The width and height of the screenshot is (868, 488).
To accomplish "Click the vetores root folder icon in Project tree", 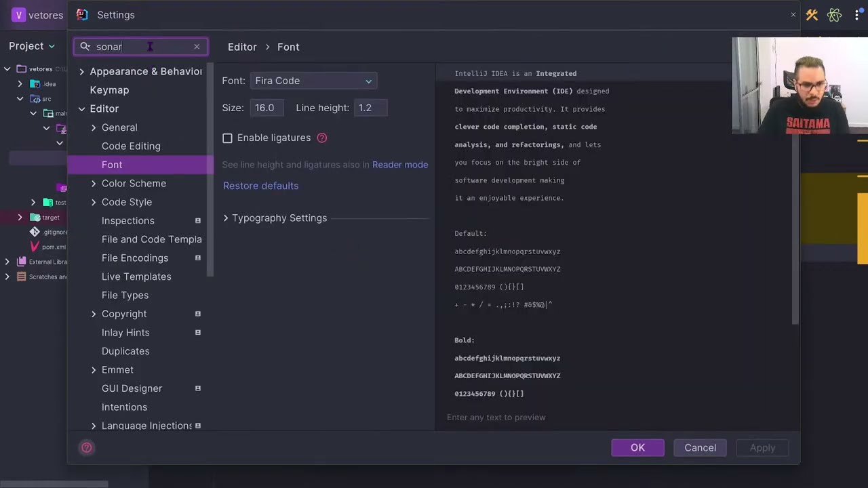I will tap(22, 69).
